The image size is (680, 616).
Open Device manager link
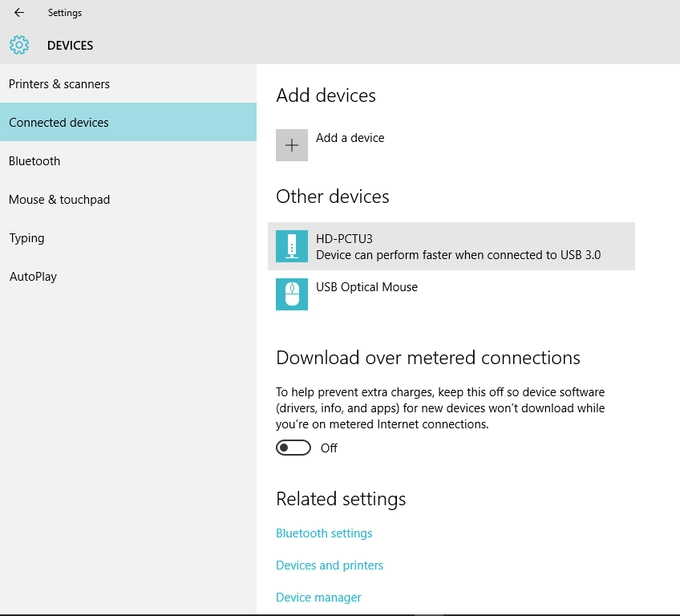pos(318,598)
